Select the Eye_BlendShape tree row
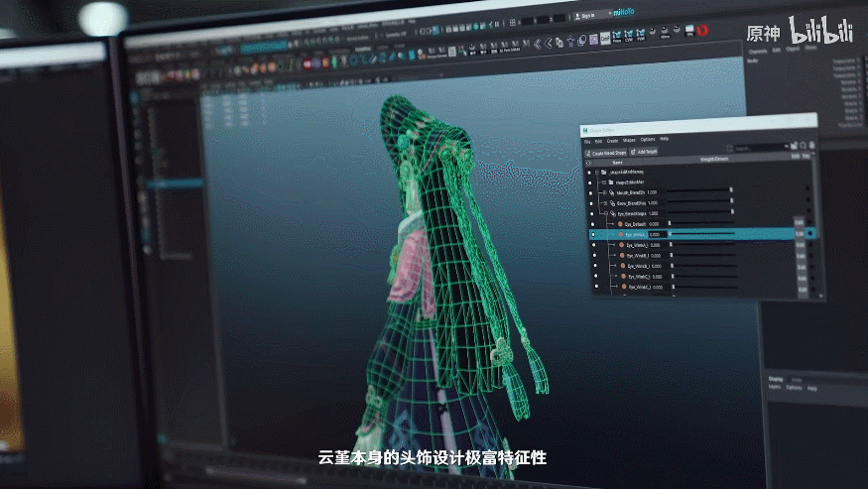The image size is (868, 489). (632, 214)
